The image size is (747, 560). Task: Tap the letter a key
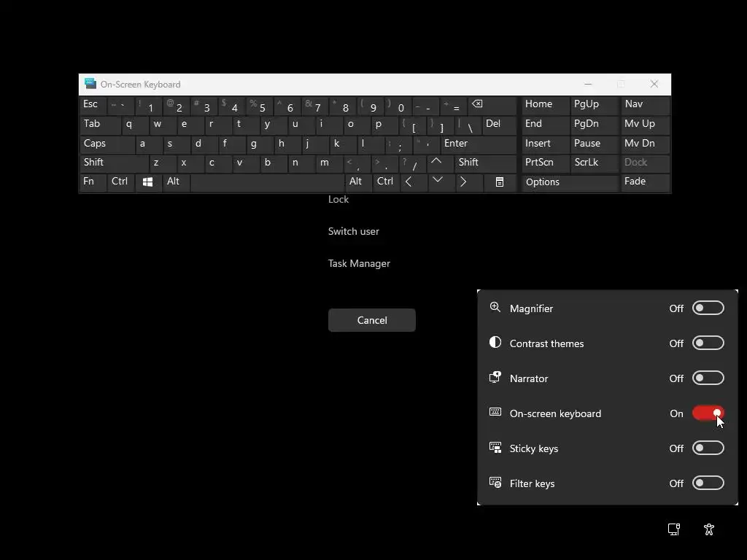tap(147, 144)
